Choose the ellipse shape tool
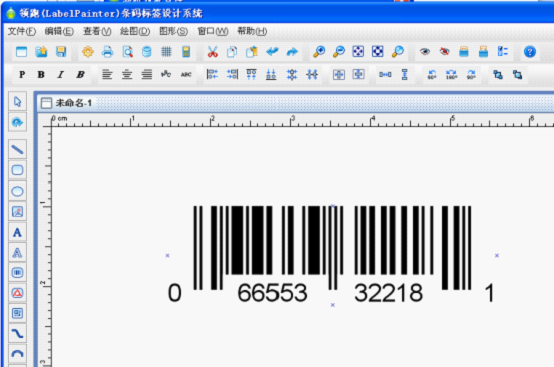The image size is (554, 367). [17, 191]
